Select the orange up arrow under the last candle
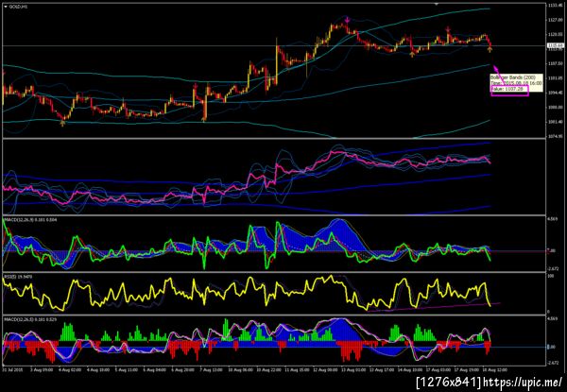The image size is (567, 392). point(490,49)
